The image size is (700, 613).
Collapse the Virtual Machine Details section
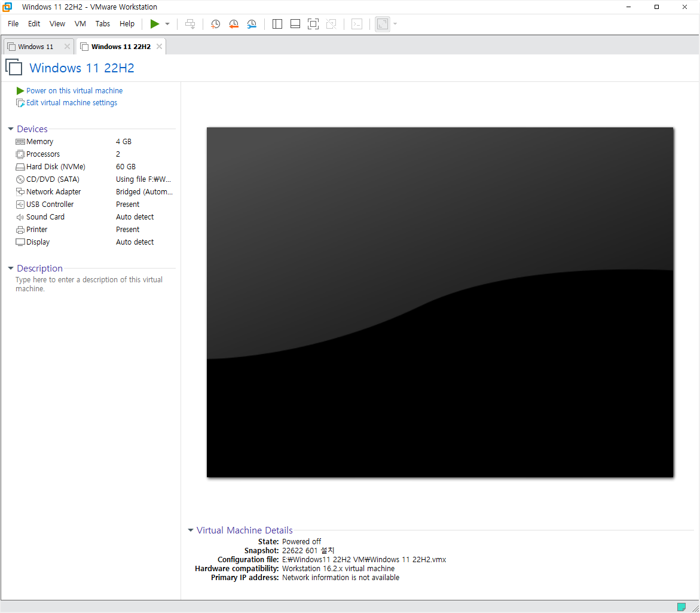[191, 530]
